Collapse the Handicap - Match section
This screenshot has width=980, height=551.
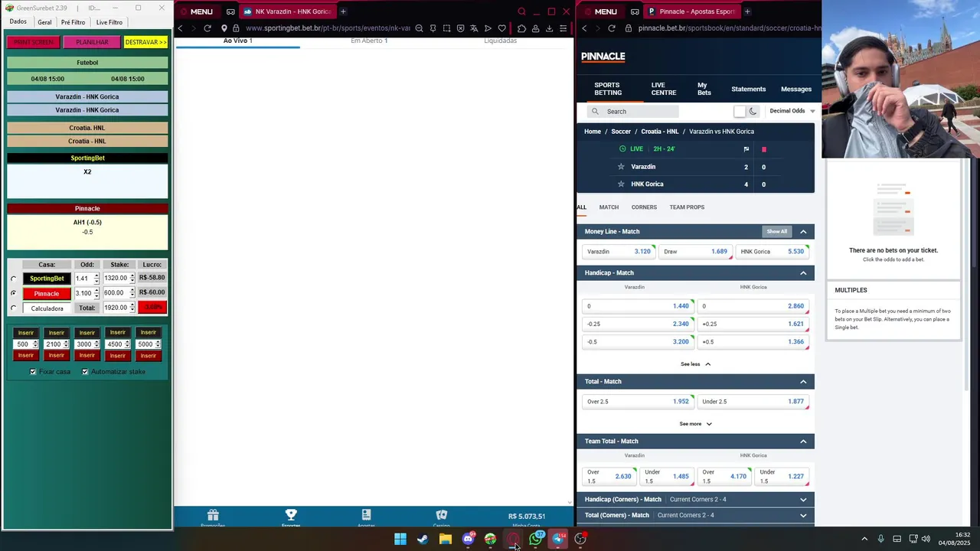tap(803, 273)
